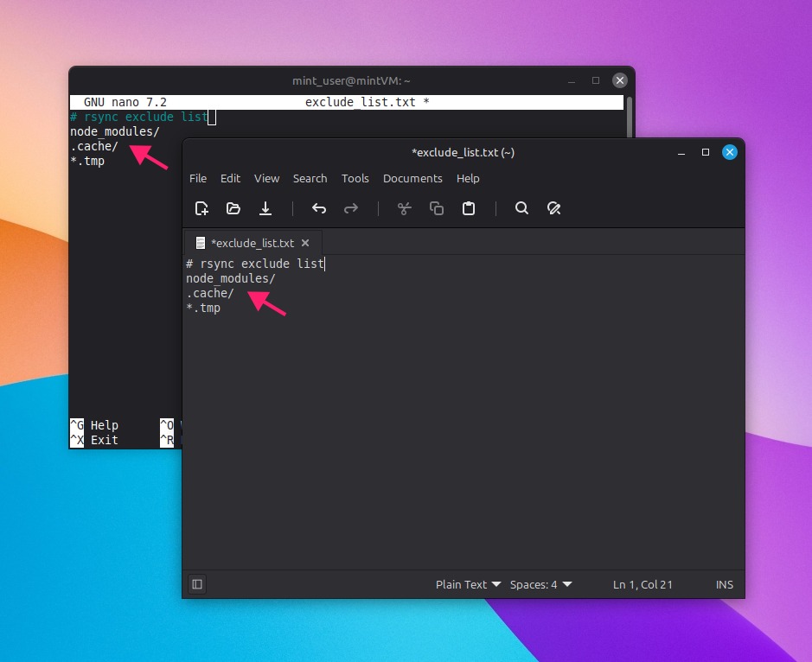This screenshot has width=812, height=662.
Task: Close the text editor window
Action: pyautogui.click(x=730, y=152)
